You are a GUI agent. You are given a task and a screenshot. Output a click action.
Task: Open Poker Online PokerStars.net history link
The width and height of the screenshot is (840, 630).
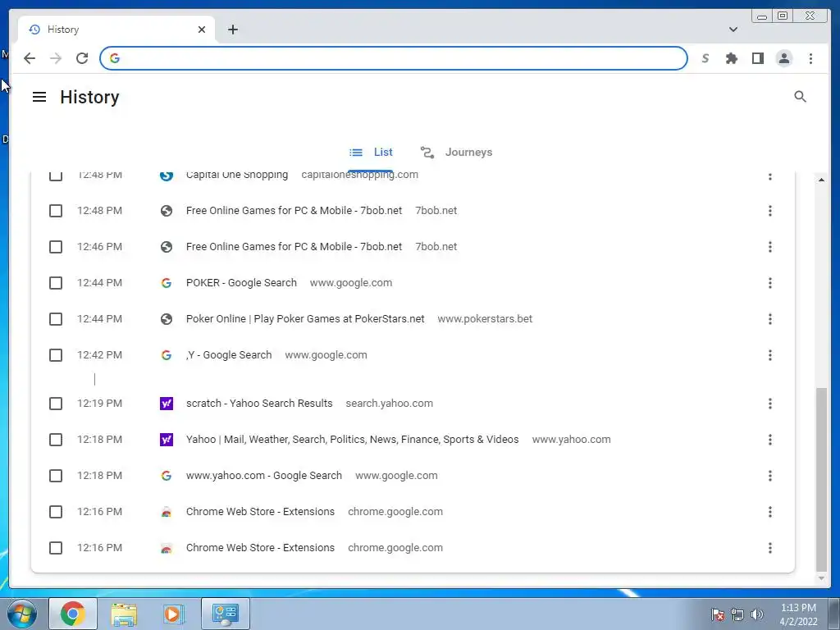(305, 319)
